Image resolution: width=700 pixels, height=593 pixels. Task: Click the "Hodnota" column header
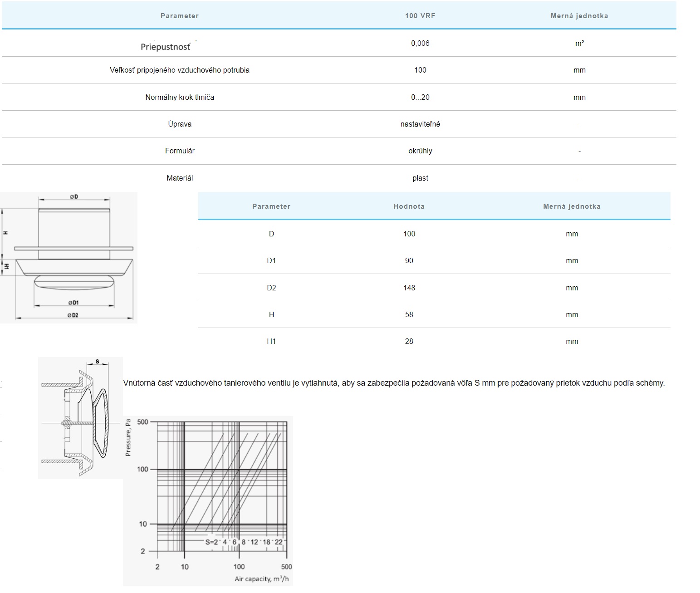409,206
